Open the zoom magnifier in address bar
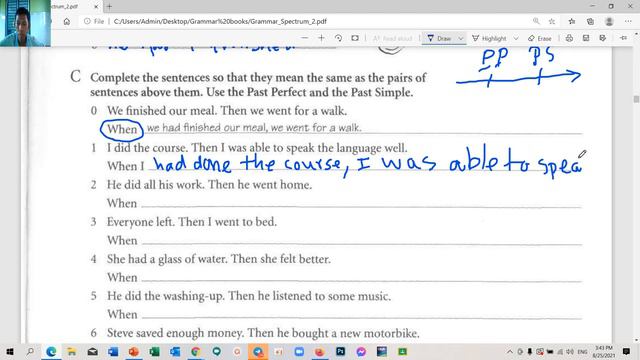640x360 pixels. point(536,21)
